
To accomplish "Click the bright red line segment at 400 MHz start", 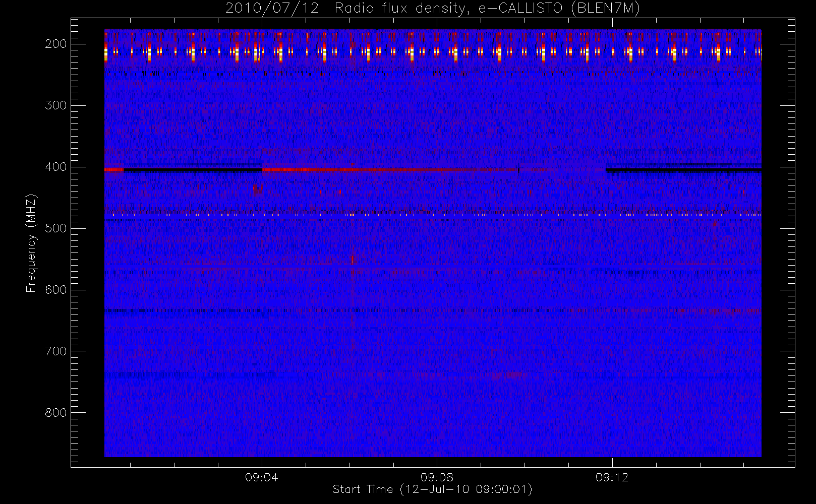I will tap(114, 170).
